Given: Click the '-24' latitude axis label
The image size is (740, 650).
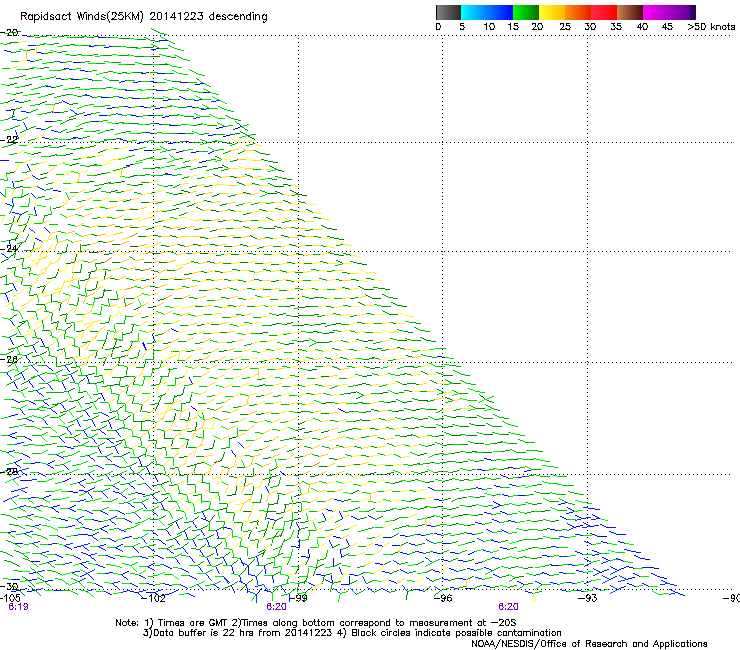Looking at the screenshot, I should (x=9, y=249).
